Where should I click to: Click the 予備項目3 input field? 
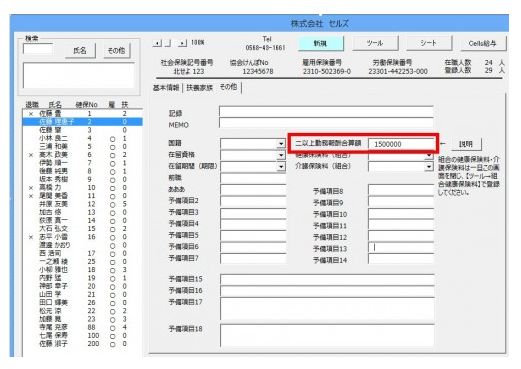[253, 213]
